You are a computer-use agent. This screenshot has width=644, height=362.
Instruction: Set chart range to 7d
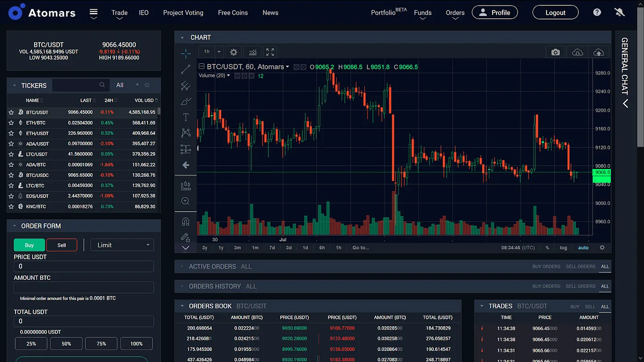click(272, 248)
